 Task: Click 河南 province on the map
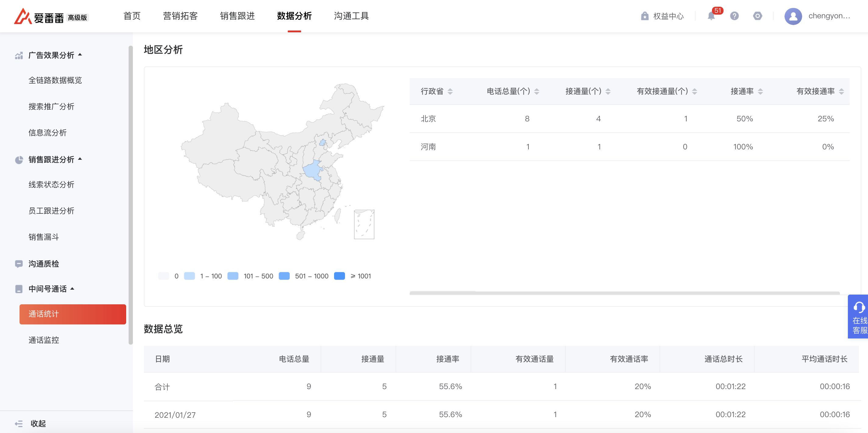313,171
